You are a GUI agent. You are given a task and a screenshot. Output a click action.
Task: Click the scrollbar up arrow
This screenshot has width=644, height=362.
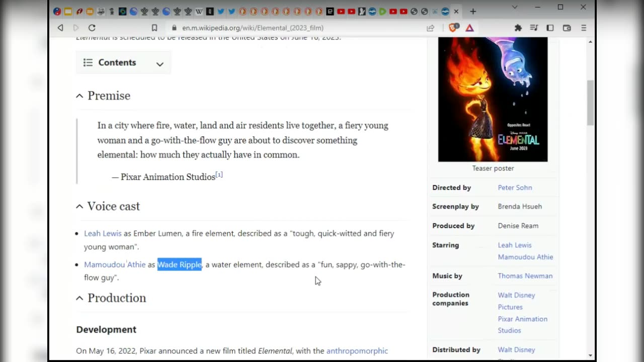click(591, 41)
